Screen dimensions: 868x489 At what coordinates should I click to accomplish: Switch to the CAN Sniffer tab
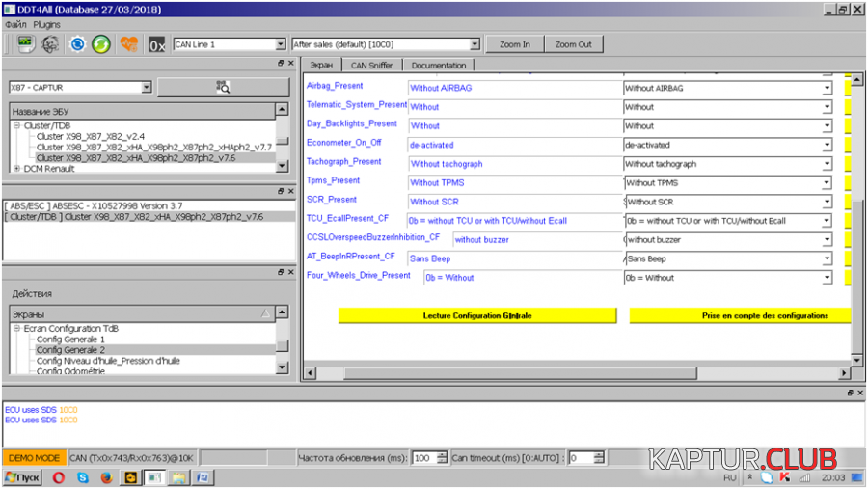[371, 66]
